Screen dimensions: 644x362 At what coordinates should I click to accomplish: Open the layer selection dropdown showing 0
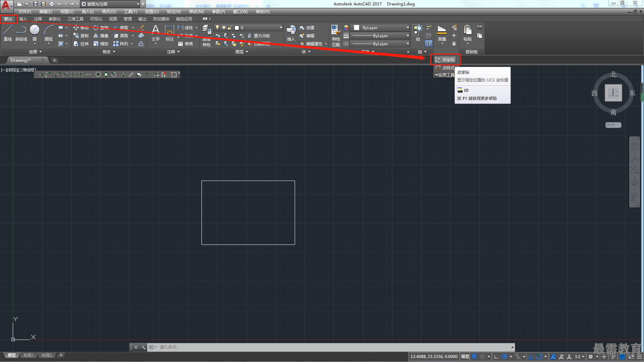click(x=249, y=27)
